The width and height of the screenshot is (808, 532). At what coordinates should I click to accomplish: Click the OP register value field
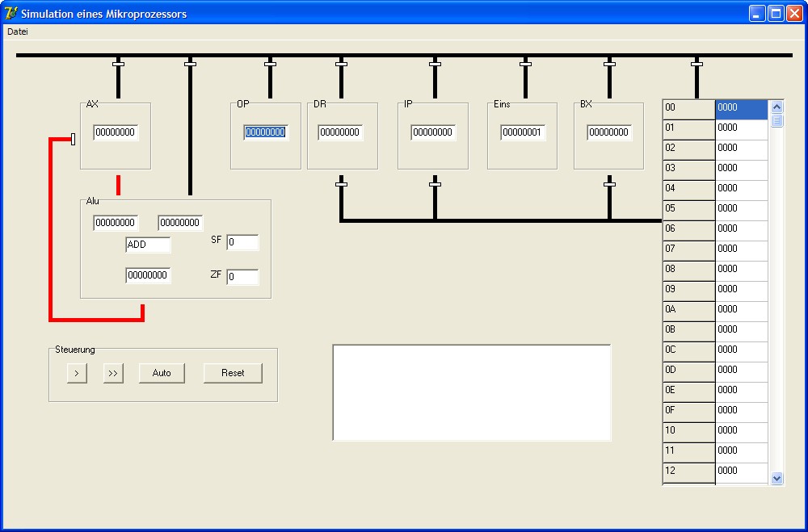[266, 132]
